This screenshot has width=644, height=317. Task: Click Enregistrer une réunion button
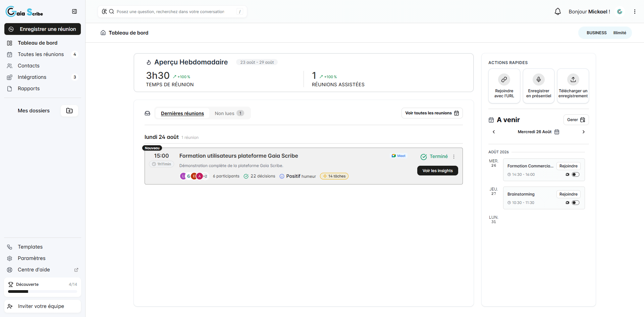pos(43,29)
